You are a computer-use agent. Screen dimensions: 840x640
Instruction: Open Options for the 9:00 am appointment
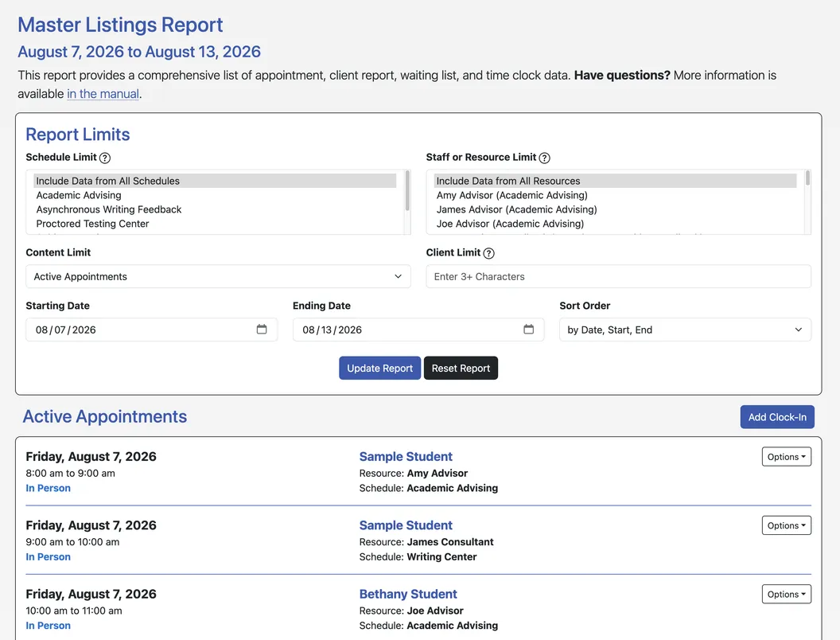pyautogui.click(x=786, y=525)
